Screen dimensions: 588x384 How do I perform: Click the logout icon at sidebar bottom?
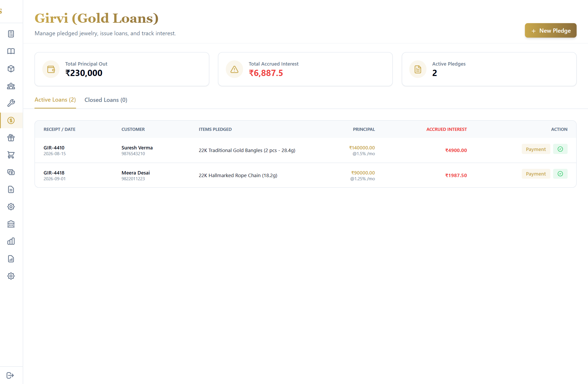coord(10,375)
